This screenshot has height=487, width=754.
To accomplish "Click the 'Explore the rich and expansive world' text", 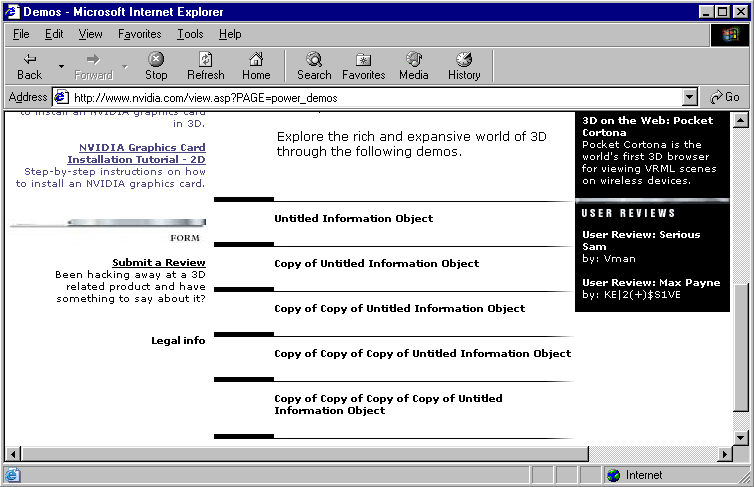I will tap(412, 144).
